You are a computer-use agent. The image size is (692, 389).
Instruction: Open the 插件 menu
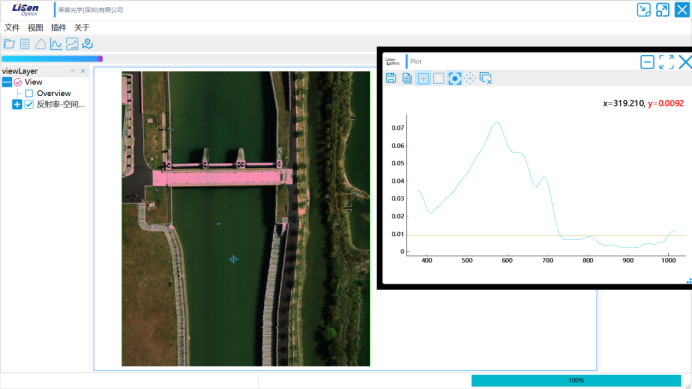coord(58,27)
